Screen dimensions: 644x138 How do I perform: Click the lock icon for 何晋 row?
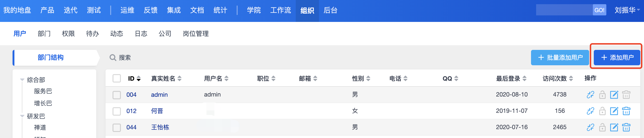pos(602,111)
